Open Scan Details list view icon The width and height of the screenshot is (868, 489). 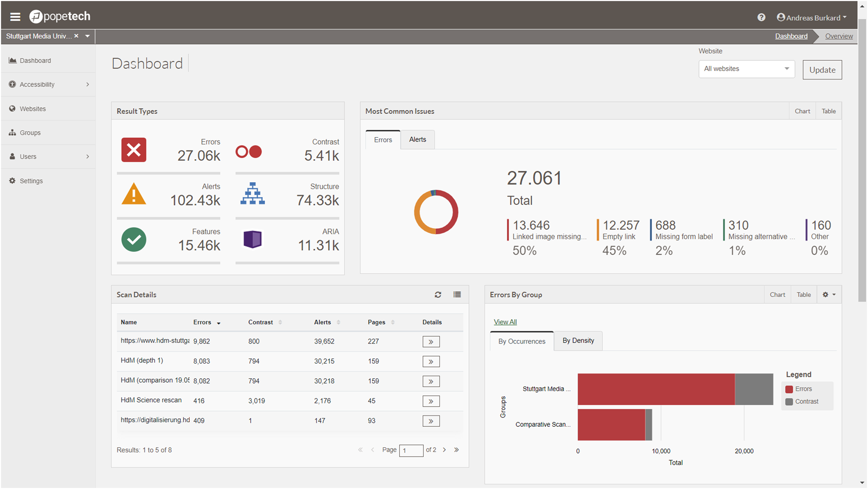pos(457,294)
